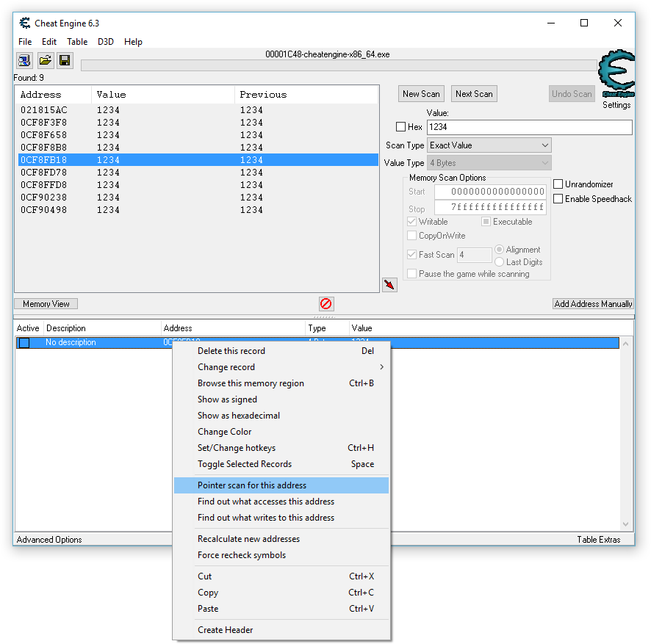Open Advanced Options

click(49, 540)
